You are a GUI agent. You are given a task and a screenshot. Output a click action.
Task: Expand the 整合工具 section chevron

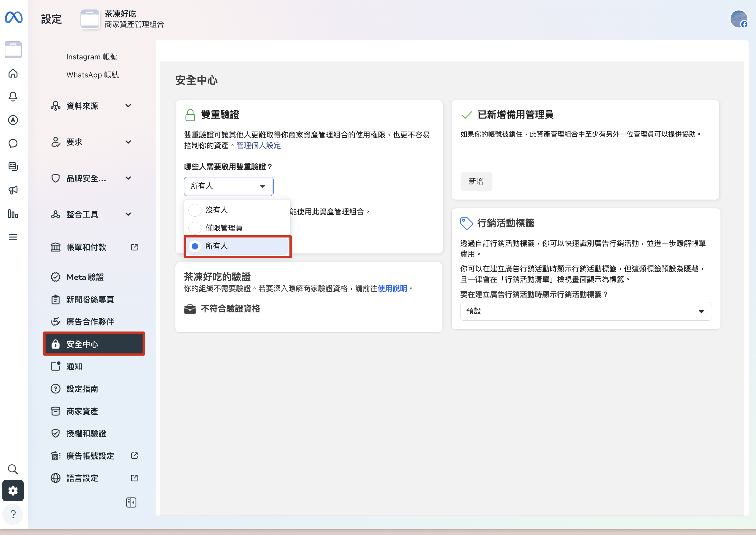pyautogui.click(x=128, y=214)
